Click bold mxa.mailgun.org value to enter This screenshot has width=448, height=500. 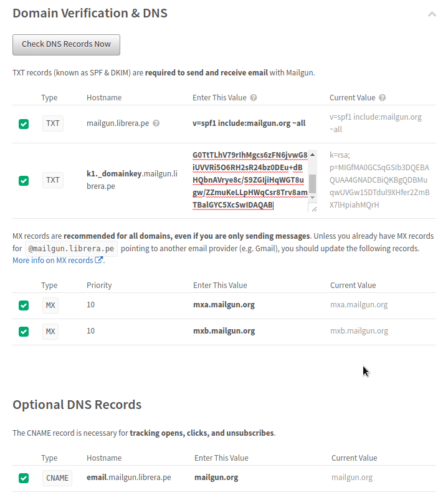click(x=224, y=305)
